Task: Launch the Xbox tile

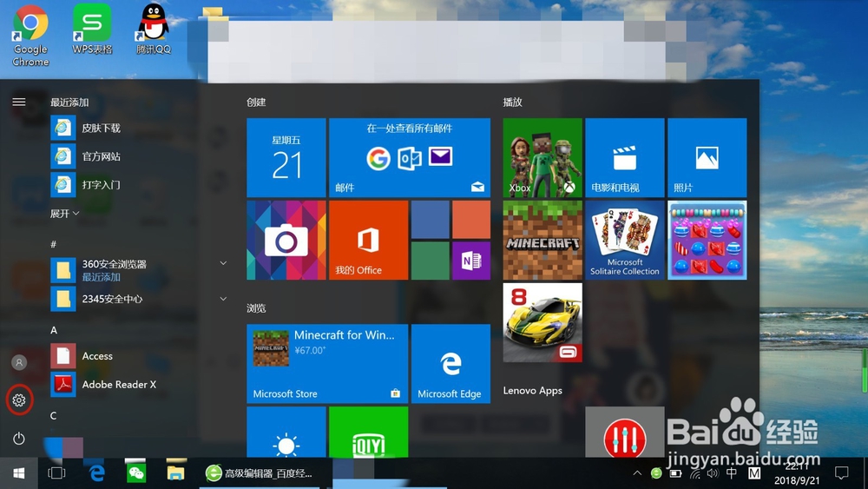Action: click(542, 158)
